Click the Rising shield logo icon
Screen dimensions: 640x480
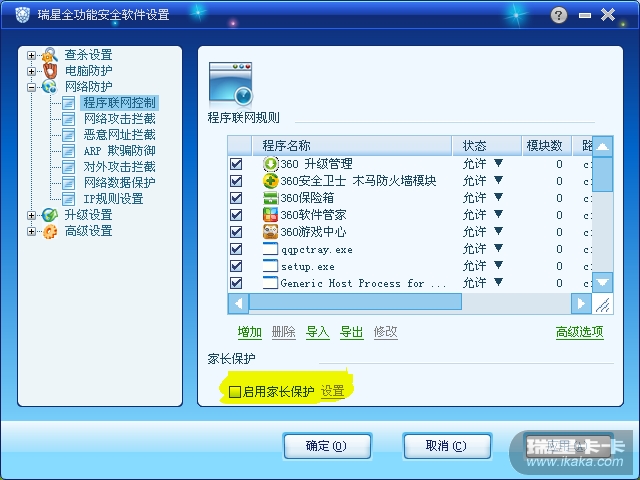click(x=22, y=15)
